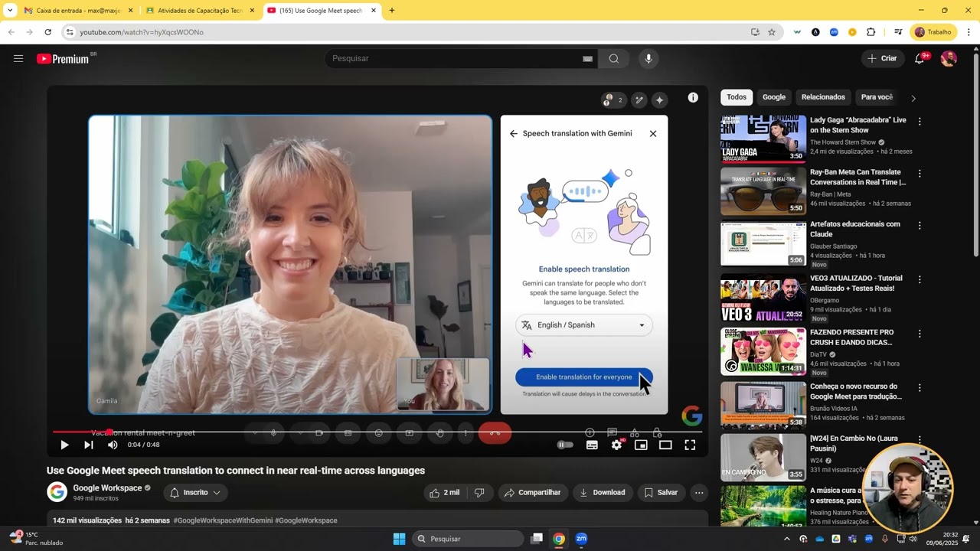
Task: Select the Google filter chip
Action: point(774,97)
